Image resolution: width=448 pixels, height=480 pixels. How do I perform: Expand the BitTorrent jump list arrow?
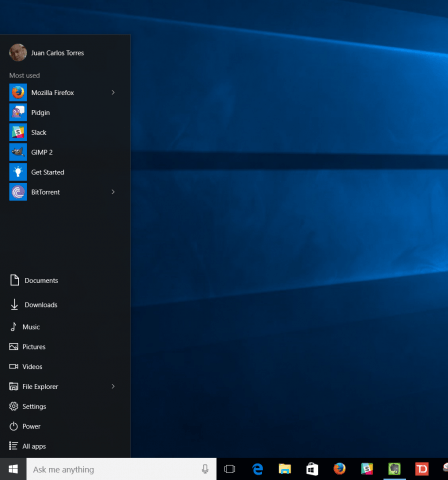pyautogui.click(x=113, y=192)
